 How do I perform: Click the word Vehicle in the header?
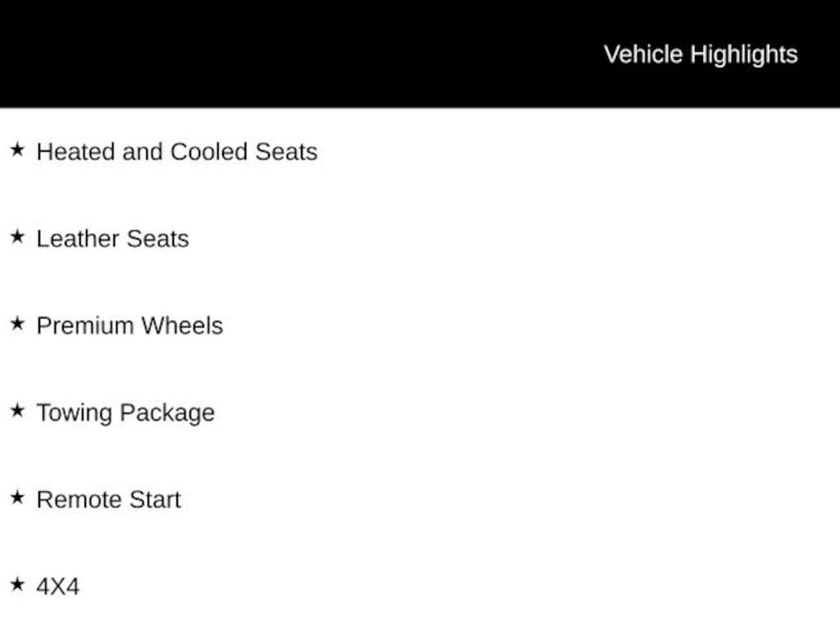click(643, 54)
